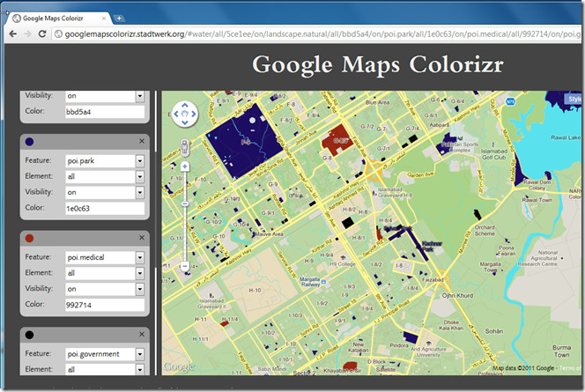
Task: Click the Arid Agriculture University label
Action: click(x=428, y=351)
